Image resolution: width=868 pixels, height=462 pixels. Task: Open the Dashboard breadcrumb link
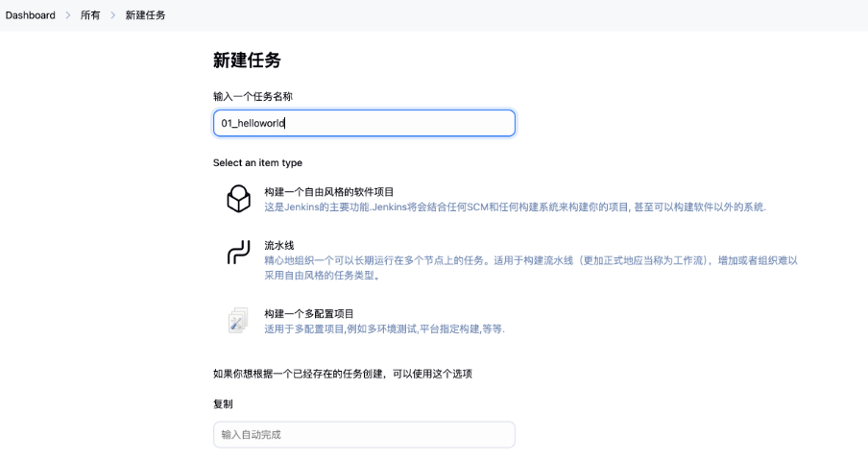tap(31, 15)
